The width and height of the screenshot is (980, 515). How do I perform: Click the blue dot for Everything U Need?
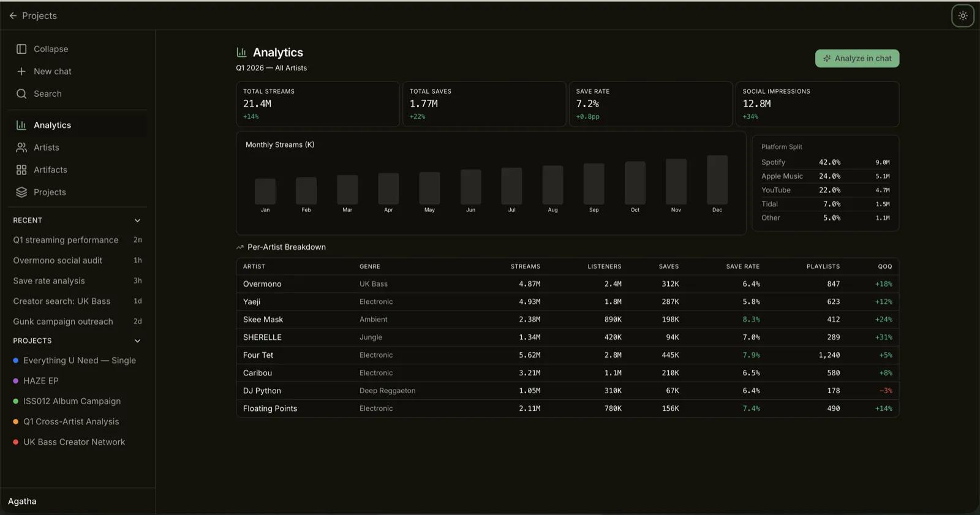[x=16, y=361]
